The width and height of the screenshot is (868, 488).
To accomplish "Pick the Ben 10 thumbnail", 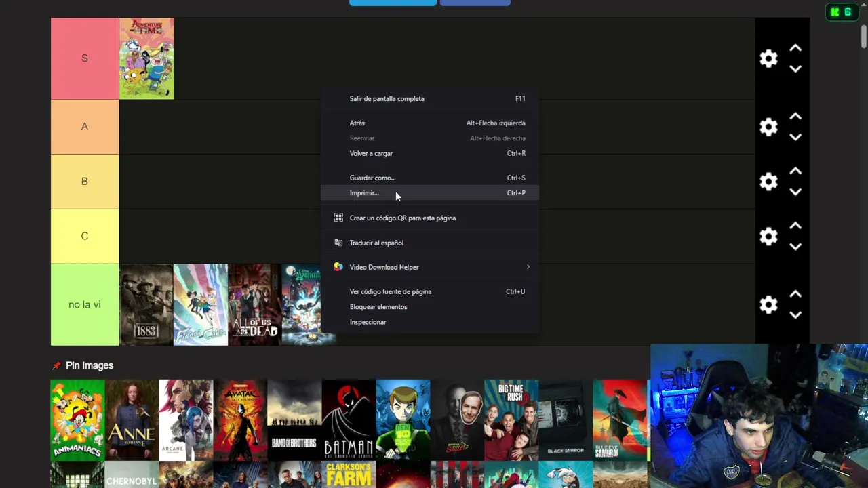I will (403, 420).
